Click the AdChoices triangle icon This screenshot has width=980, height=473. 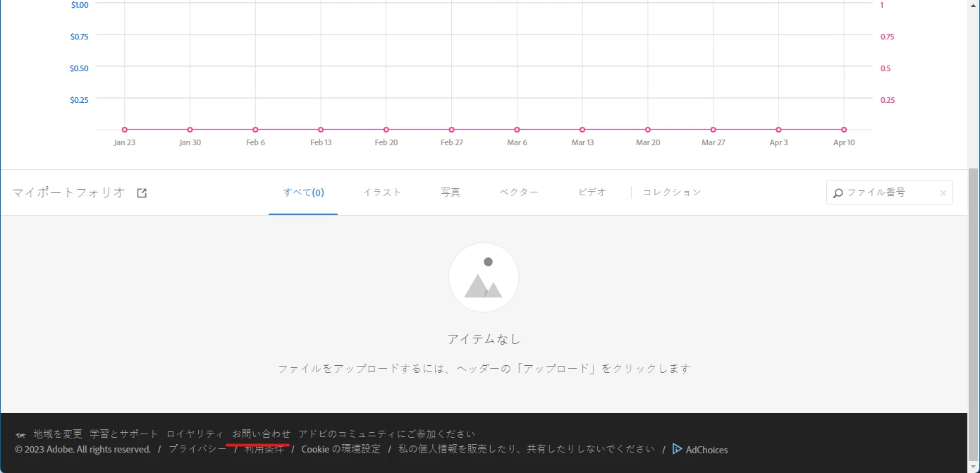pos(678,449)
